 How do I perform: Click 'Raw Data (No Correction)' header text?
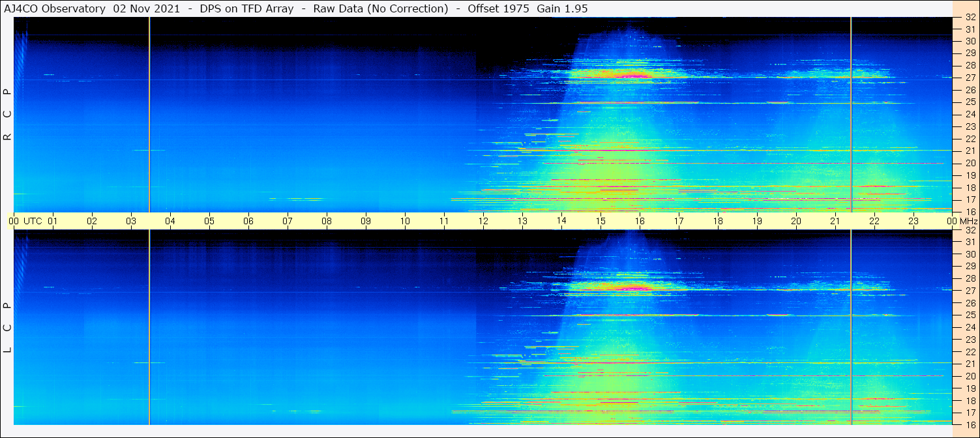point(380,8)
